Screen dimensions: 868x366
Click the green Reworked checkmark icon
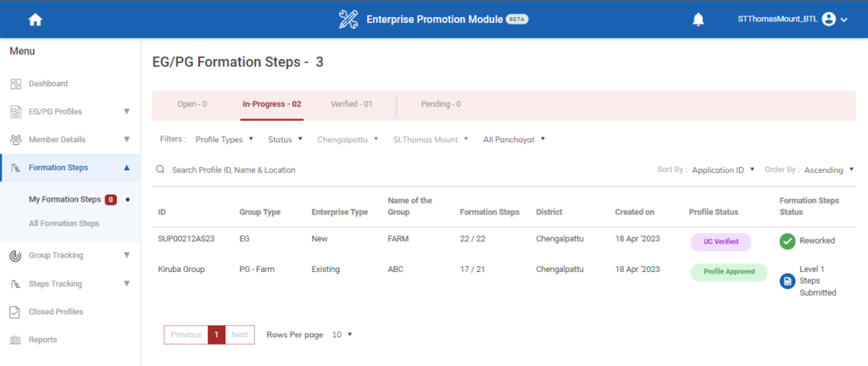(787, 241)
